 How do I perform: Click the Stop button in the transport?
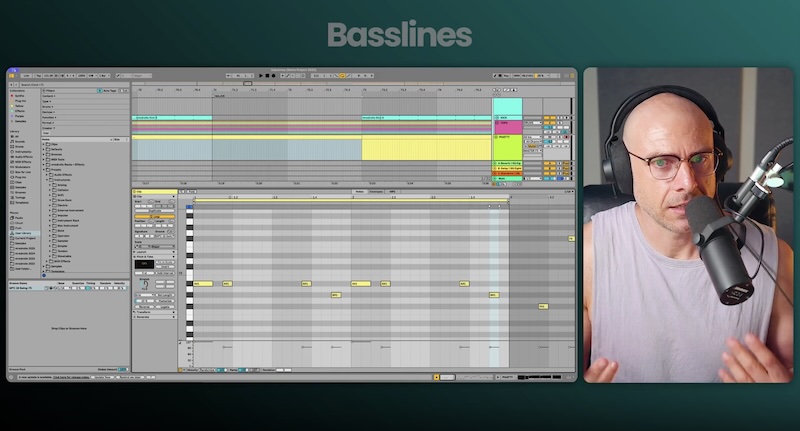click(266, 75)
